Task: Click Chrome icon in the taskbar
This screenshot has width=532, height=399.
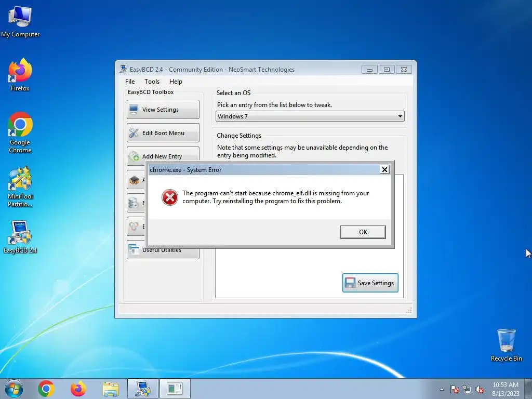Action: (46, 389)
